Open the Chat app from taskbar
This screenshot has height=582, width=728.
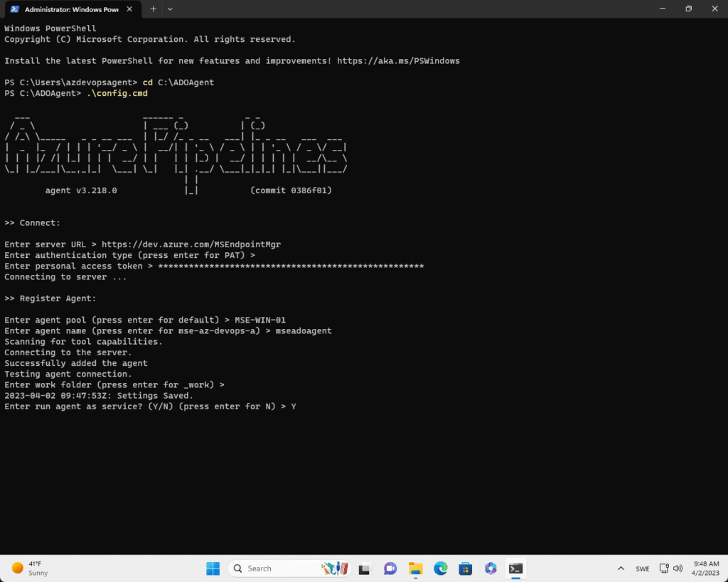pos(390,568)
